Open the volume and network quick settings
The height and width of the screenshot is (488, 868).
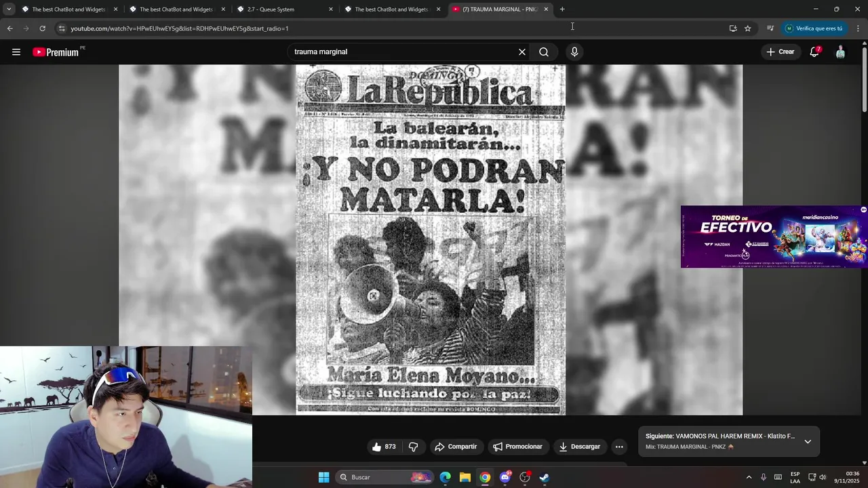coord(816,477)
